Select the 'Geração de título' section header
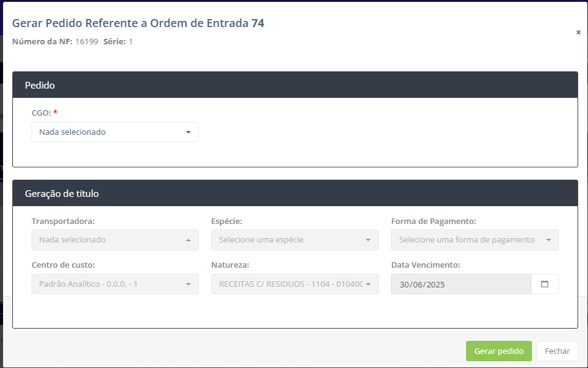The image size is (588, 368). 295,193
